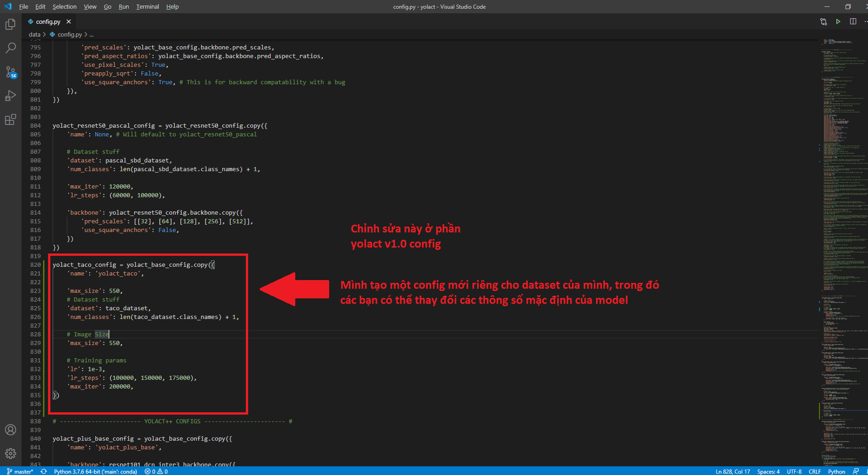Click 'name': 'yolact_taco' line
Viewport: 868px width, 475px height.
click(x=105, y=273)
